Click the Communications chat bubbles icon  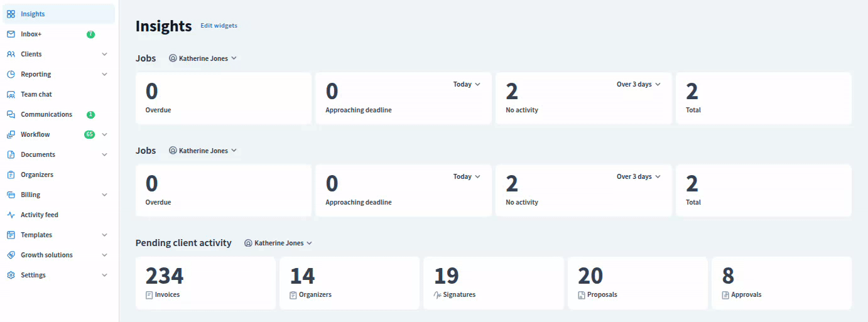coord(11,114)
